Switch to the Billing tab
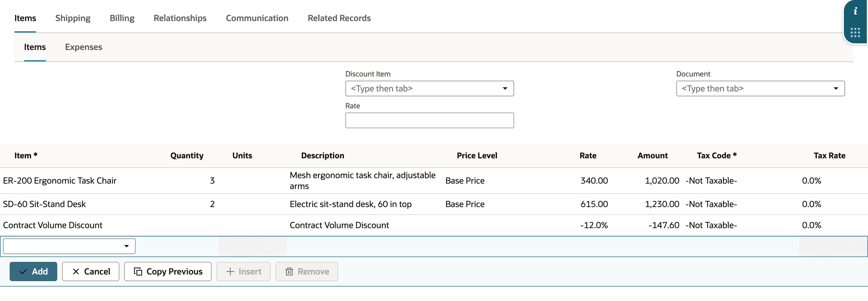Viewport: 868px width, 301px height. click(x=122, y=18)
